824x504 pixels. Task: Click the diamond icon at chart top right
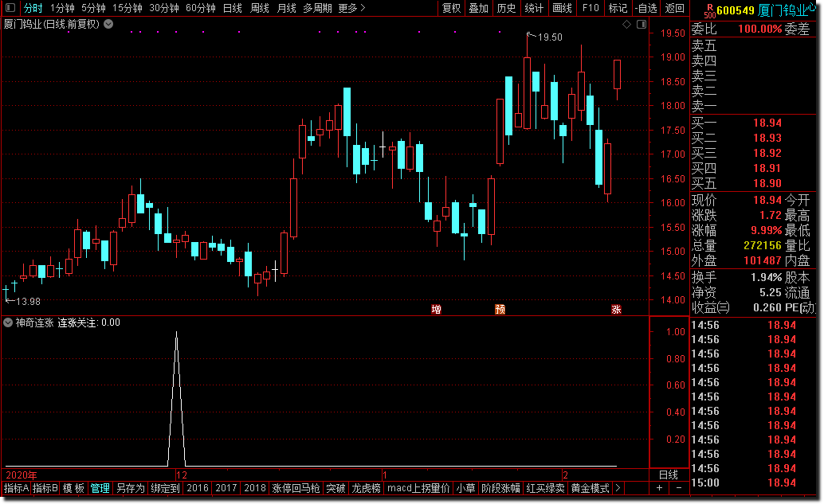pos(626,24)
